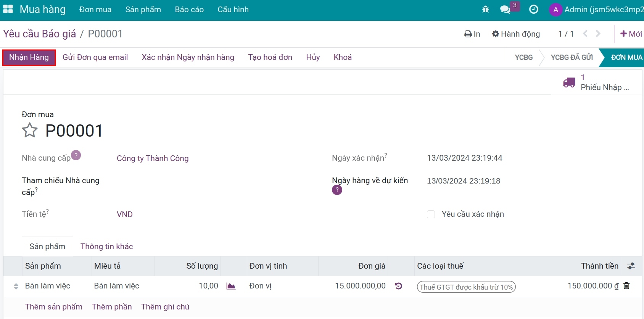Click the VND currency link
Image resolution: width=644 pixels, height=319 pixels.
click(x=125, y=214)
